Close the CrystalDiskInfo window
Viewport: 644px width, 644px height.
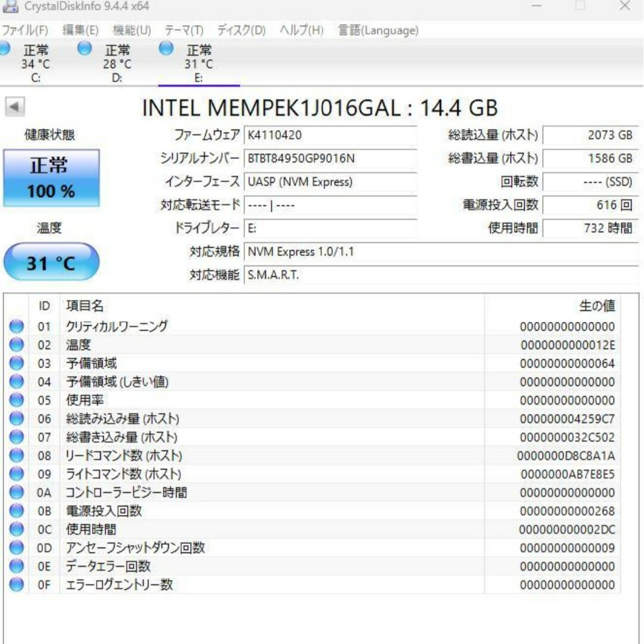coord(625,6)
